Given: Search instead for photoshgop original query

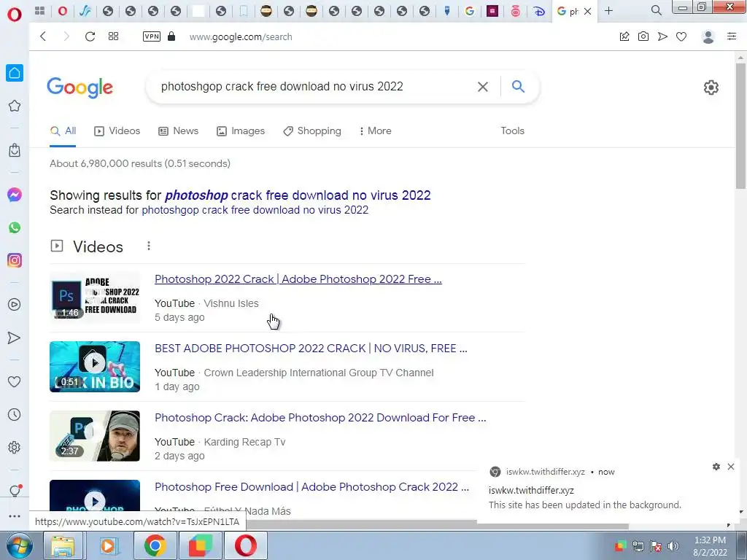Looking at the screenshot, I should (x=255, y=210).
